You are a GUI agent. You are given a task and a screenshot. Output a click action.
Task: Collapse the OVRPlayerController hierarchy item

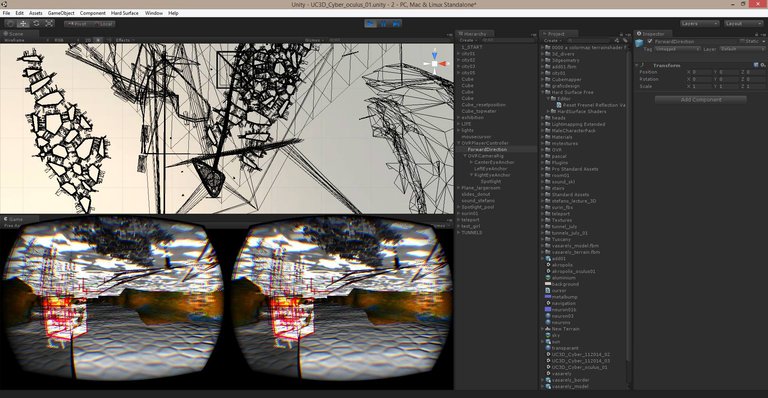click(x=459, y=143)
